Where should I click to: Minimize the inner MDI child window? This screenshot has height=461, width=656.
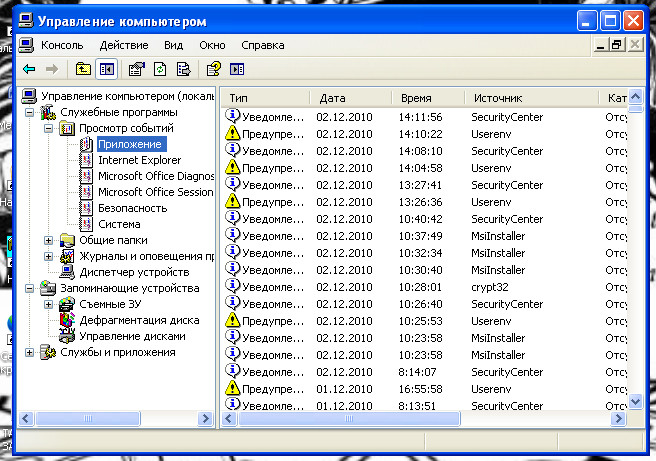[x=601, y=44]
